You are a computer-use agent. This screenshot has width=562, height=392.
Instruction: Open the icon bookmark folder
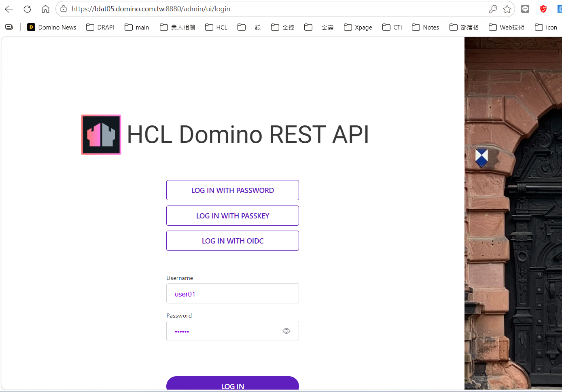click(x=546, y=27)
